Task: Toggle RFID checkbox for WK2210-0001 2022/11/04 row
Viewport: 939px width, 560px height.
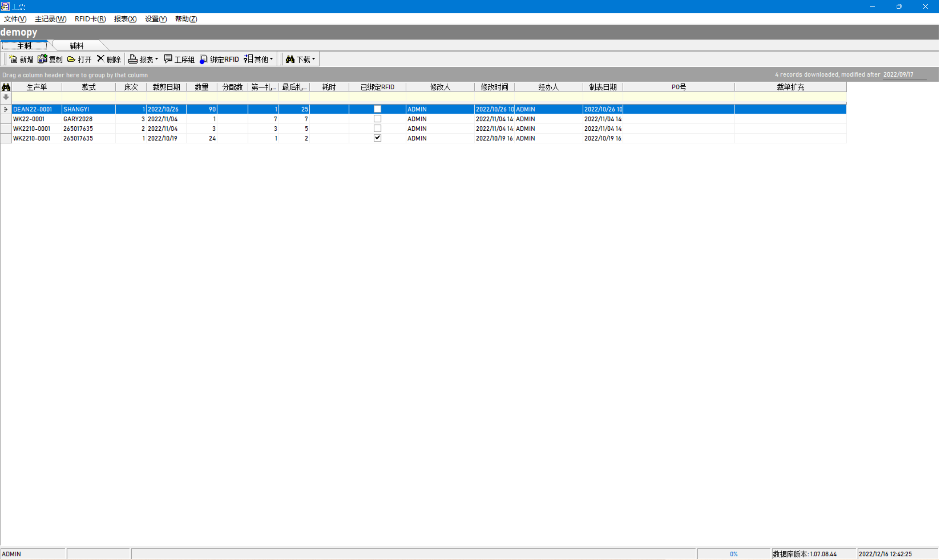Action: coord(377,129)
